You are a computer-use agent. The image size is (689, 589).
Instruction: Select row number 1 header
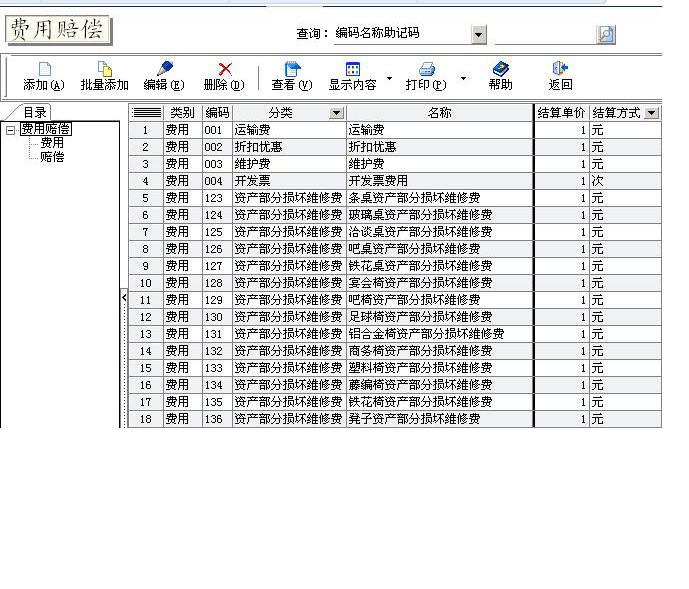tap(146, 130)
